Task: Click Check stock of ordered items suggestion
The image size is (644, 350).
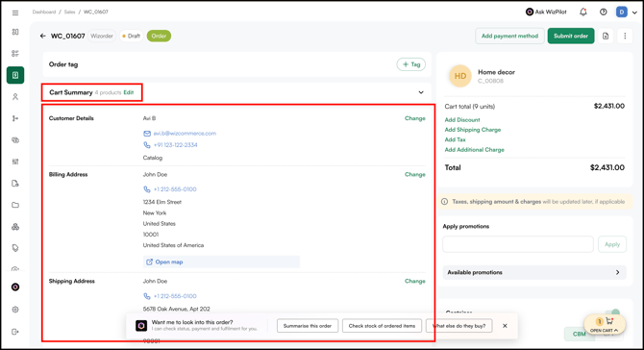Action: [x=382, y=326]
